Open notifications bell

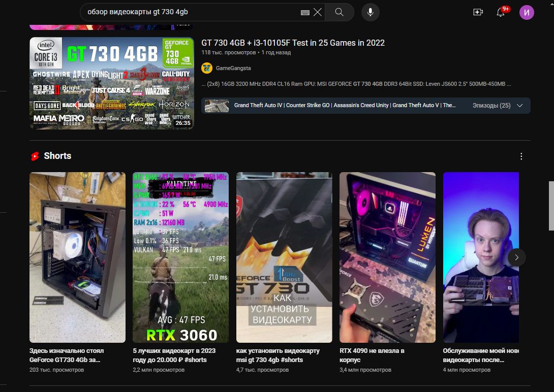click(501, 12)
